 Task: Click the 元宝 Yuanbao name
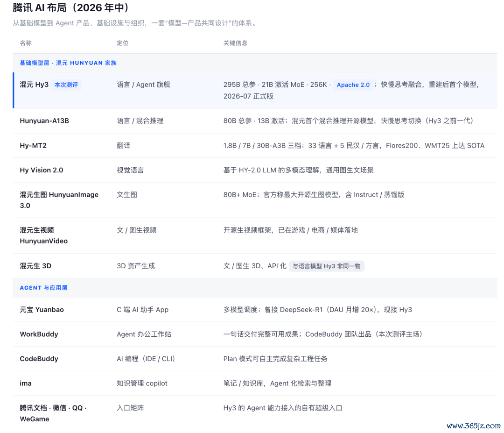[x=42, y=310]
